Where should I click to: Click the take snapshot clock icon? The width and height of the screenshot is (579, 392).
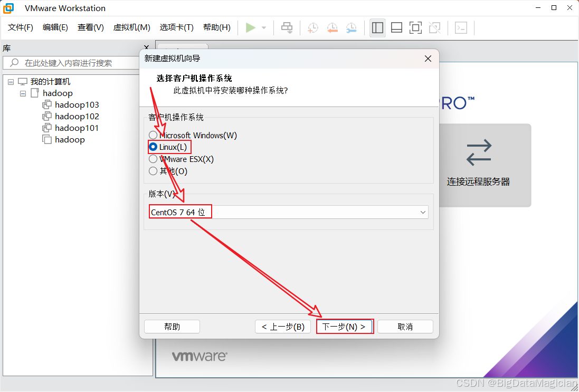click(x=313, y=27)
